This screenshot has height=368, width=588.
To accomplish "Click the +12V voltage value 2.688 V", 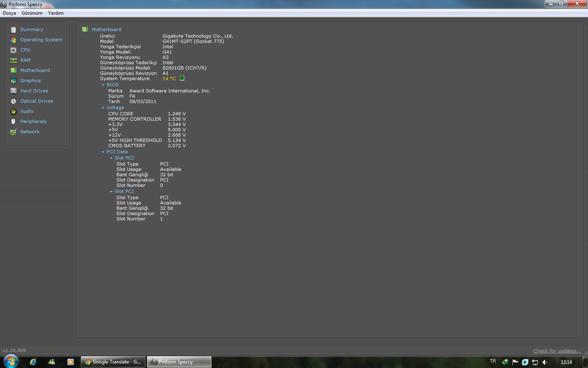I will pos(177,135).
